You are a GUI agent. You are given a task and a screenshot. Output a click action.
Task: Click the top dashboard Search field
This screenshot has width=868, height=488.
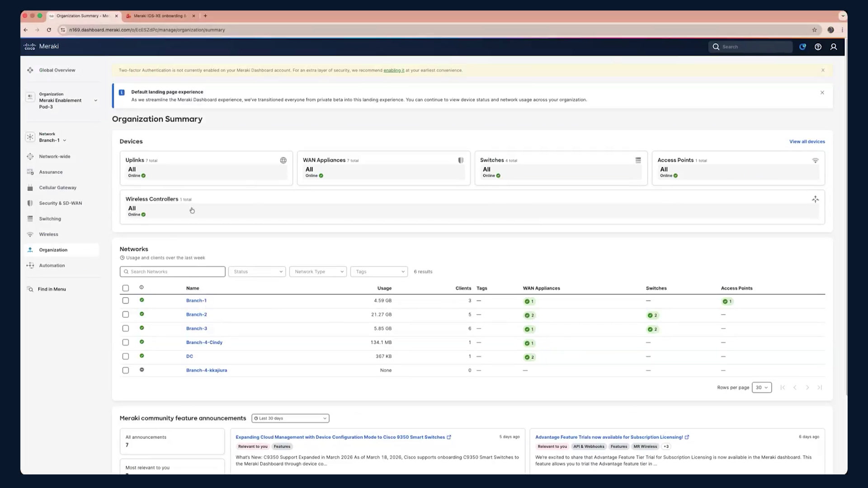(x=750, y=47)
